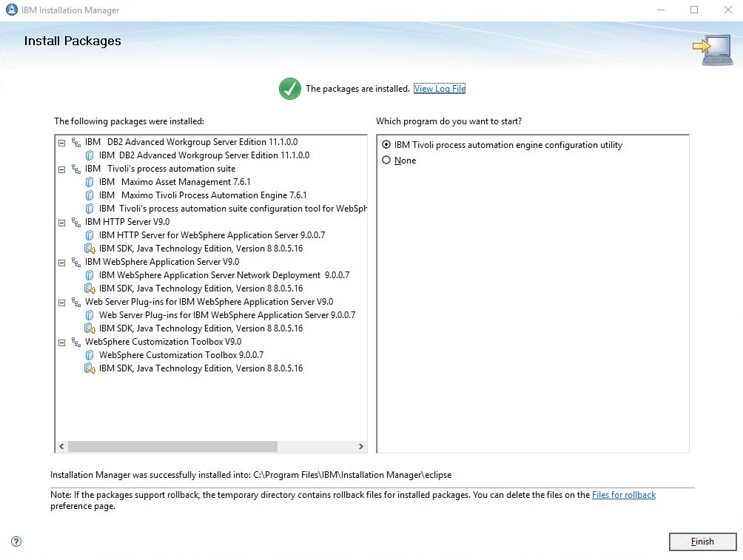Click the right arrow of horizontal scrollbar
The image size is (743, 560).
(x=360, y=446)
